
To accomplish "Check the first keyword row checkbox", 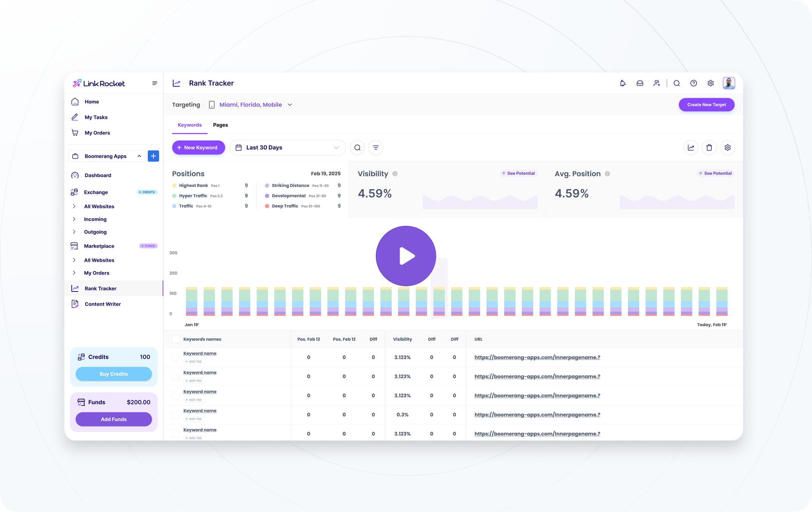I will coord(175,357).
